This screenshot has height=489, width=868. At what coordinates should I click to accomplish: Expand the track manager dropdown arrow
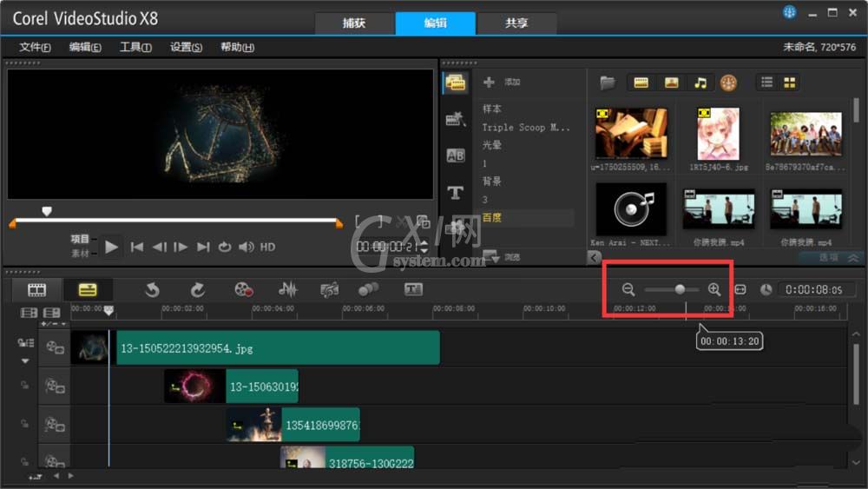pos(25,361)
